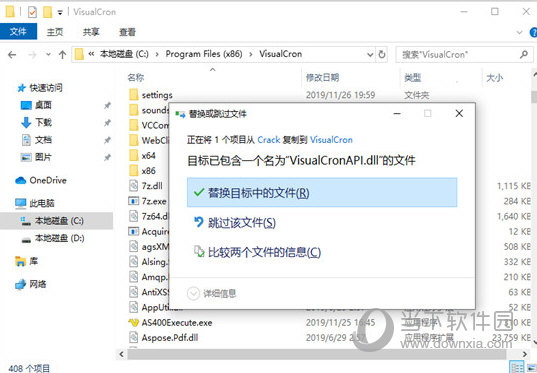Click 本地磁盘 (C:) breadcrumb

[124, 54]
